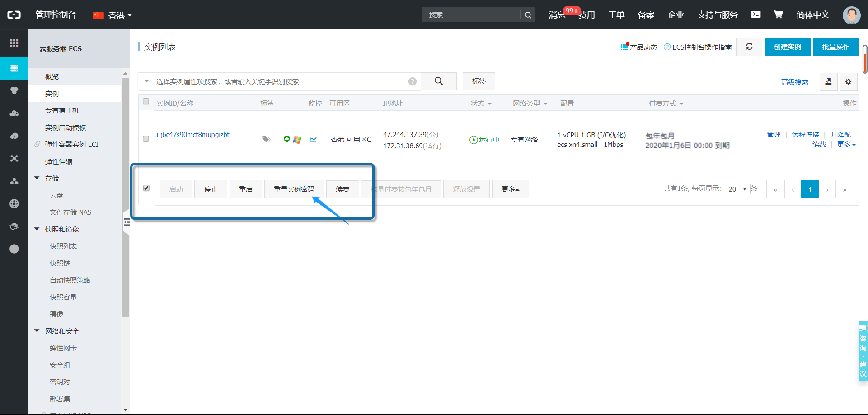
Task: Click the export list icon
Action: tap(828, 82)
